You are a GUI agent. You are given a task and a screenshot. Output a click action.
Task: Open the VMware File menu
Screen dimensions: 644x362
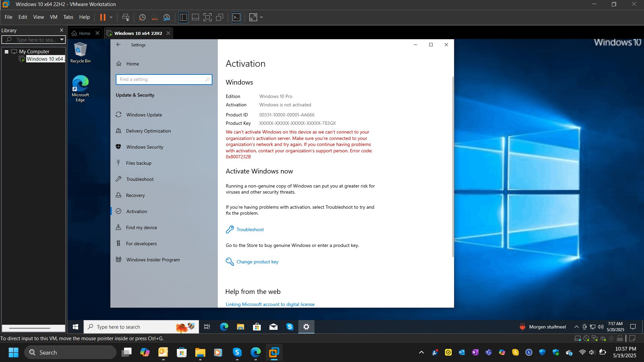pos(8,17)
